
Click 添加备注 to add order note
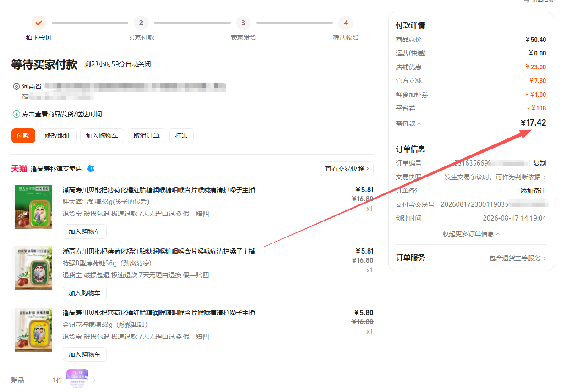pos(533,191)
